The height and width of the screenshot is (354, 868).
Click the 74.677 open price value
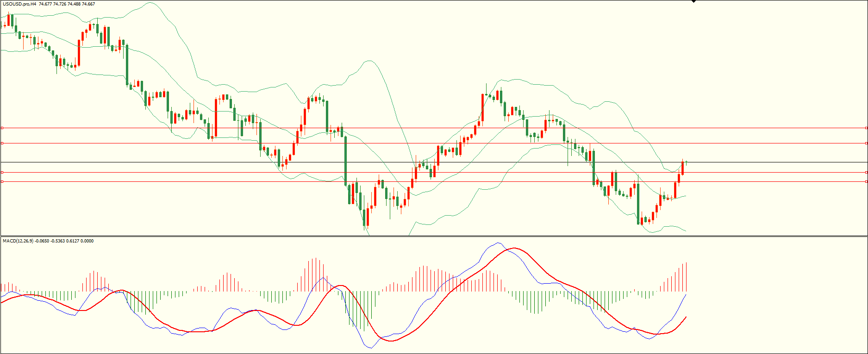click(x=45, y=4)
